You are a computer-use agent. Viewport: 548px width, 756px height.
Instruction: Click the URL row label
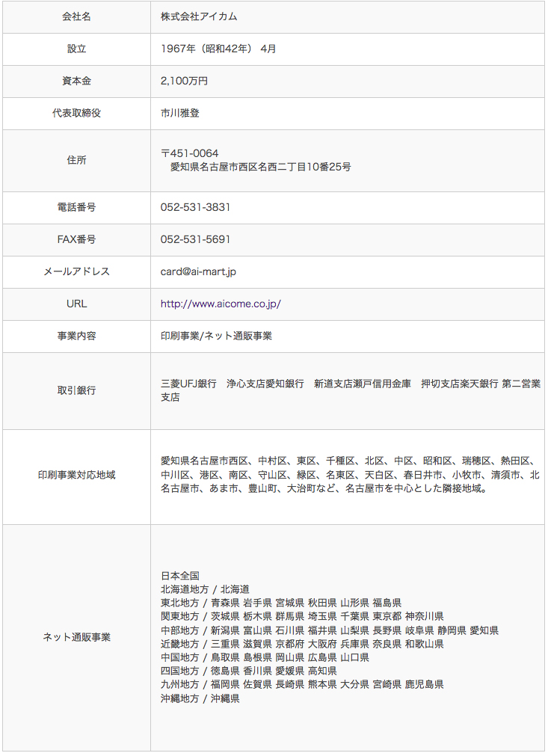pos(77,304)
